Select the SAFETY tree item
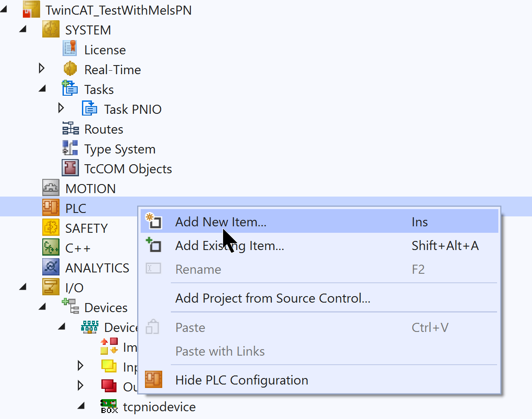Screen dimensions: 532x419 tap(86, 228)
